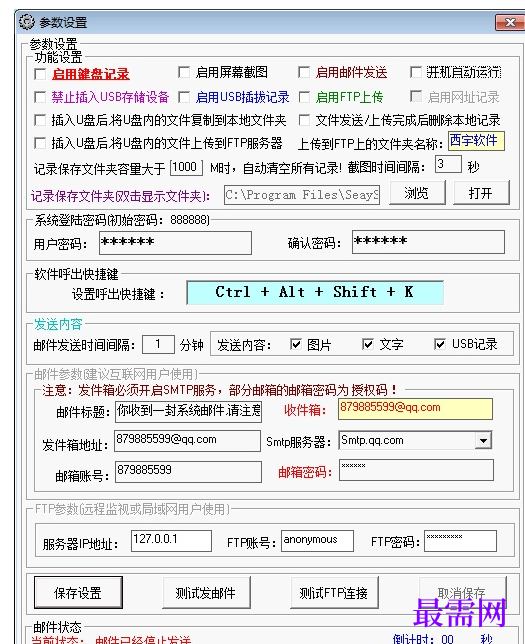The image size is (525, 644).
Task: Click the 邮件发送时间间隔 minutes field
Action: tap(158, 344)
